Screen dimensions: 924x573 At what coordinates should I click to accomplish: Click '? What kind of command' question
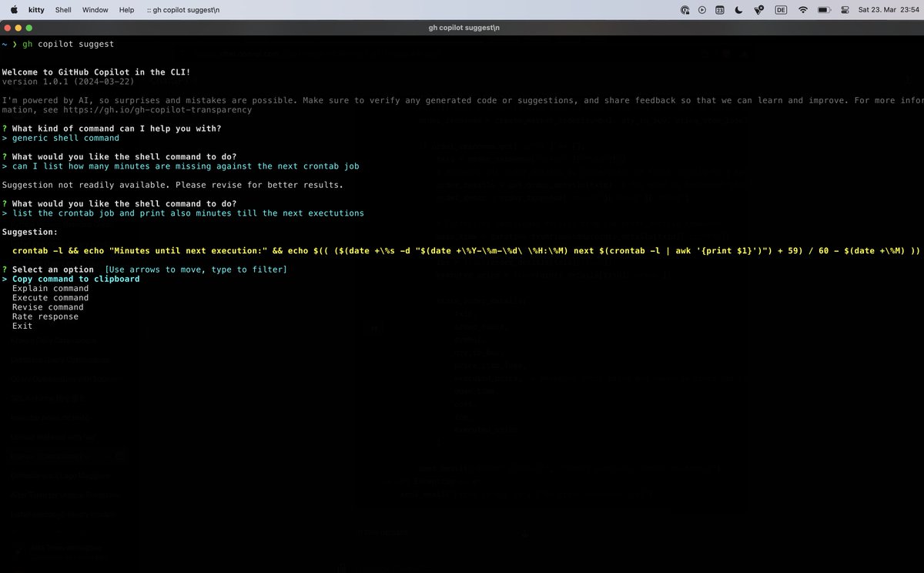pos(112,129)
